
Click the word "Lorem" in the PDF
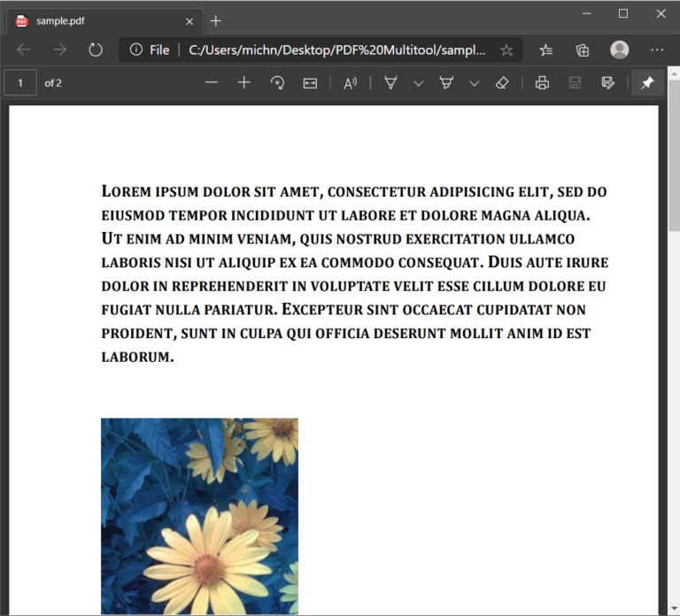[x=127, y=191]
